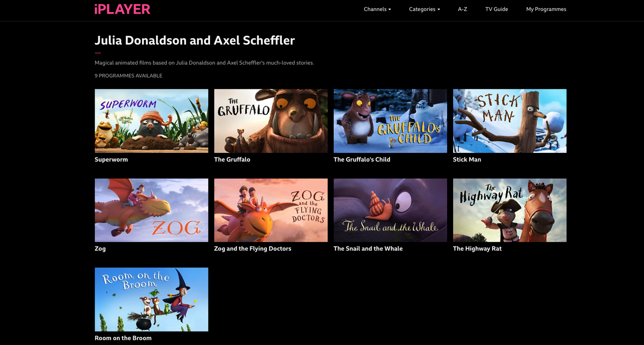Select the Zog dragon thumbnail

click(x=151, y=210)
